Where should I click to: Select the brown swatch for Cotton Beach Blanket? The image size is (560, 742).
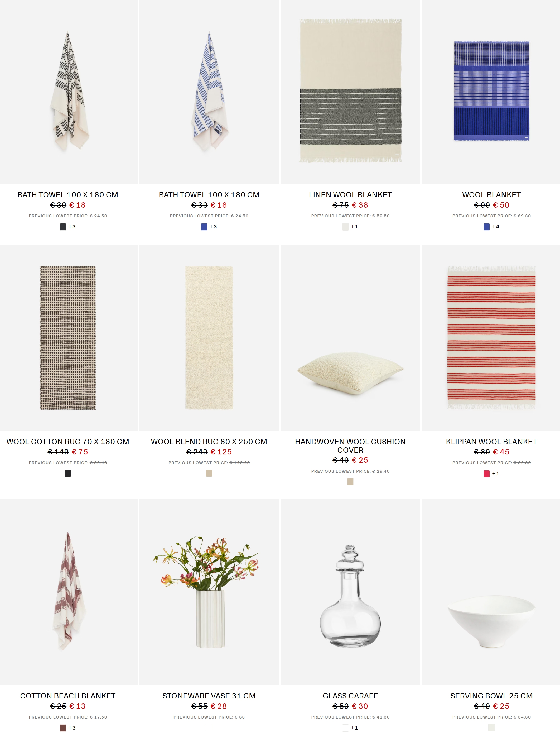click(x=63, y=728)
